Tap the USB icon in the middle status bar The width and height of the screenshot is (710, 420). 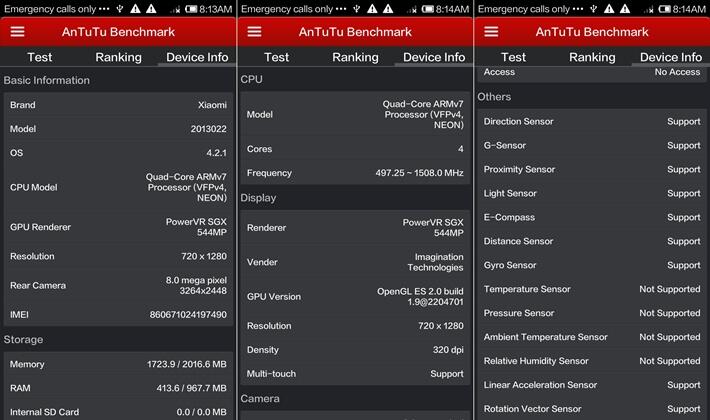(x=356, y=8)
